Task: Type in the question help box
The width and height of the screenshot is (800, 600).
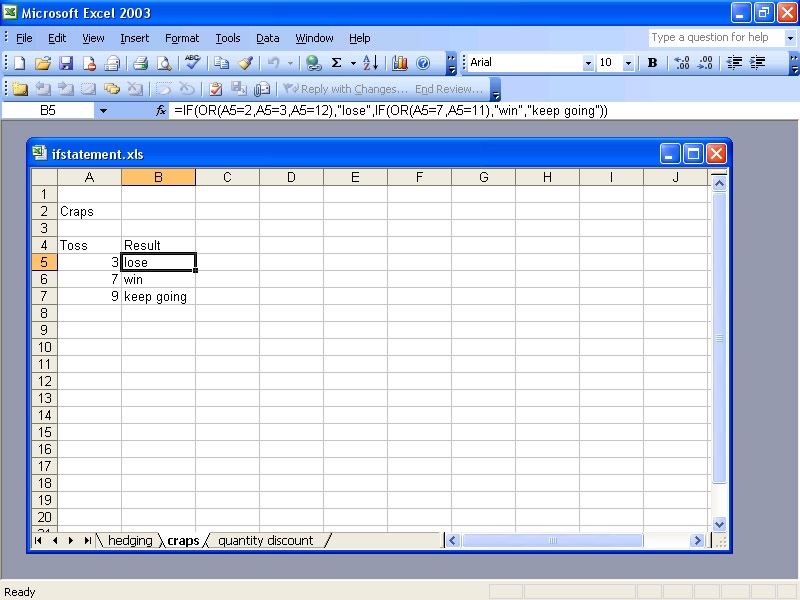Action: pyautogui.click(x=715, y=37)
